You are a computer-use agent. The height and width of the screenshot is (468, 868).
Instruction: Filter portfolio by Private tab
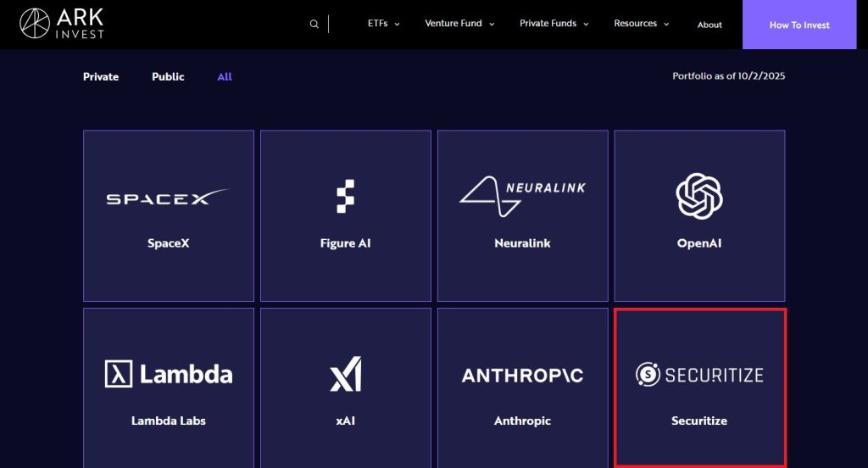pyautogui.click(x=101, y=76)
